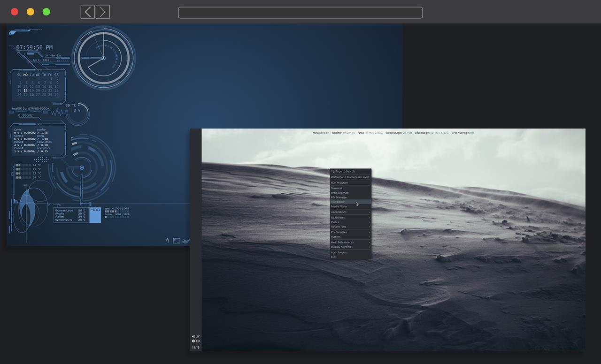
Task: Click the volume speaker tray icon
Action: [193, 336]
